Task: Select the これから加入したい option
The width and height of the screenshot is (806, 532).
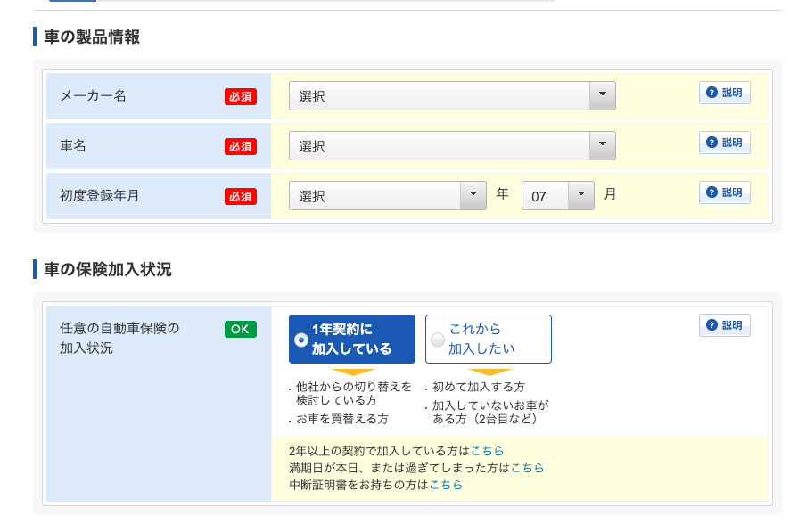Action: point(489,339)
